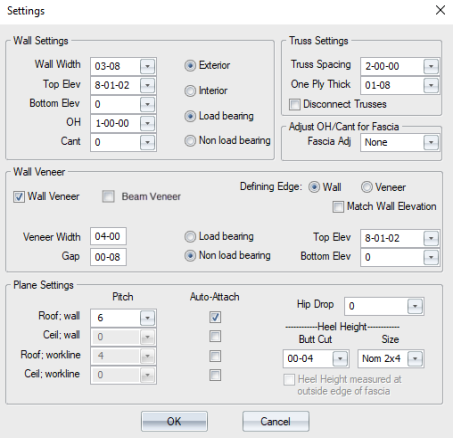Screen dimensions: 453x438
Task: Expand the heel height Size dropdown
Action: tap(415, 359)
